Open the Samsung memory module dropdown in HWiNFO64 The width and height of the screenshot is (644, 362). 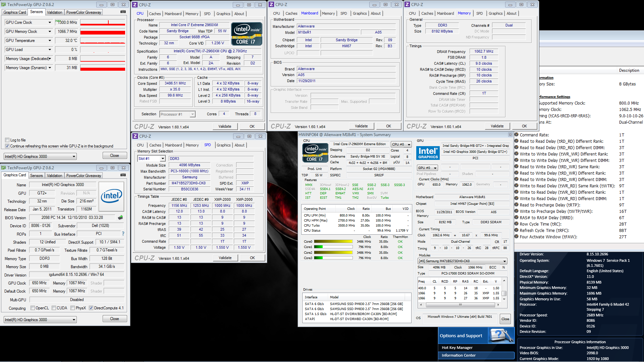462,261
